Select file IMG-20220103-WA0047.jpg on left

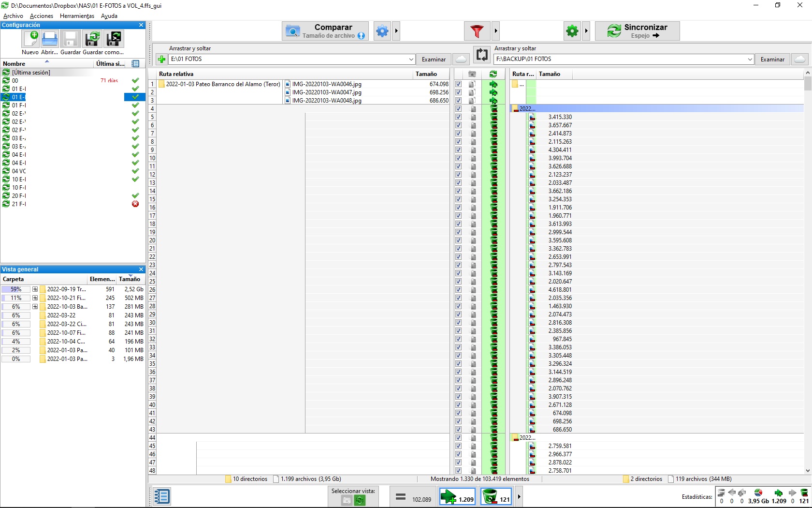pyautogui.click(x=327, y=92)
